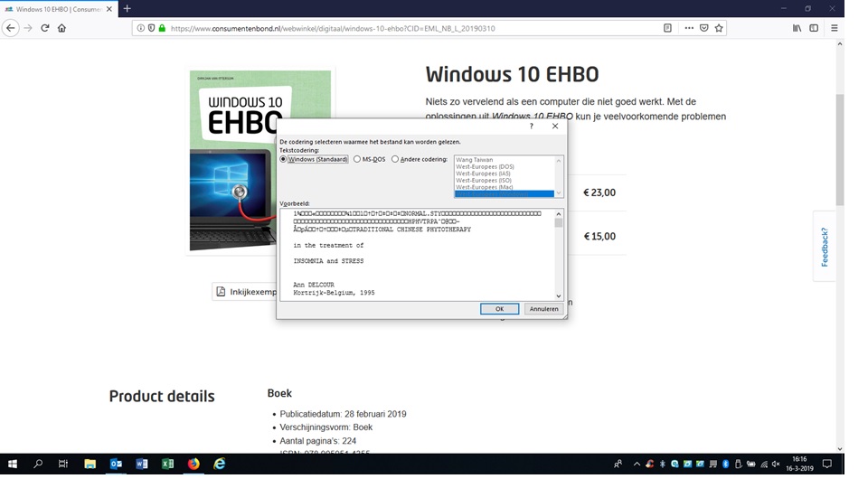
Task: Select Windows (Standaard) encoding radio button
Action: (x=283, y=159)
